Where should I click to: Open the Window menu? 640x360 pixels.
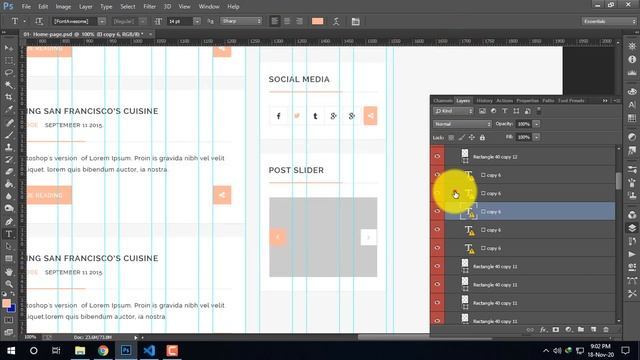(x=209, y=7)
